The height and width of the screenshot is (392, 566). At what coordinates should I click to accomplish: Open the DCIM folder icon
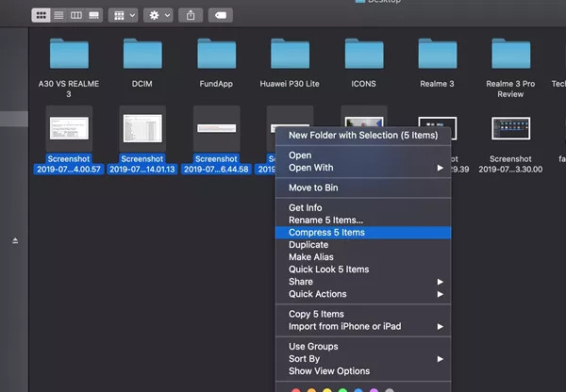click(142, 55)
